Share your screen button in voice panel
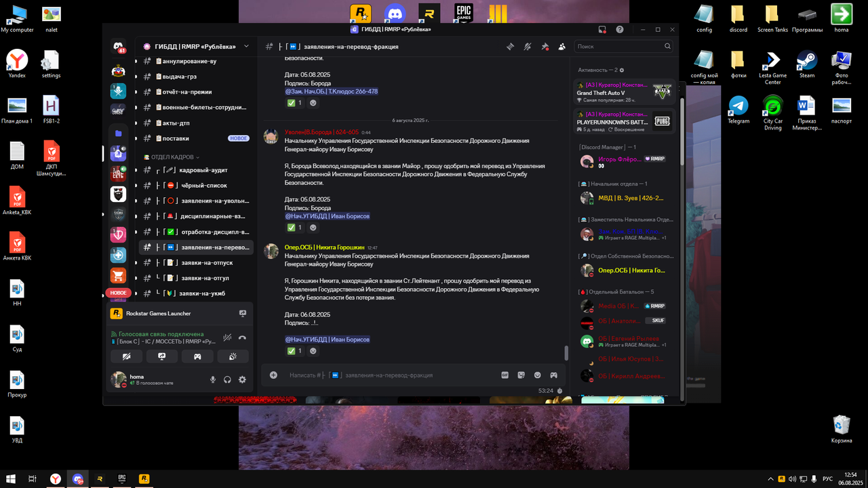Image resolution: width=868 pixels, height=488 pixels. point(162,357)
